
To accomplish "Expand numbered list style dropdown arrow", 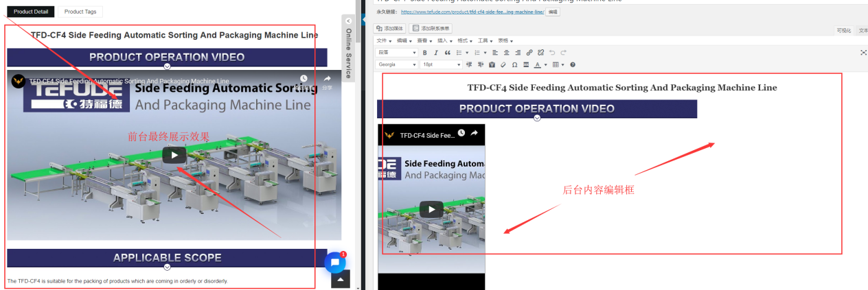I will pos(485,53).
